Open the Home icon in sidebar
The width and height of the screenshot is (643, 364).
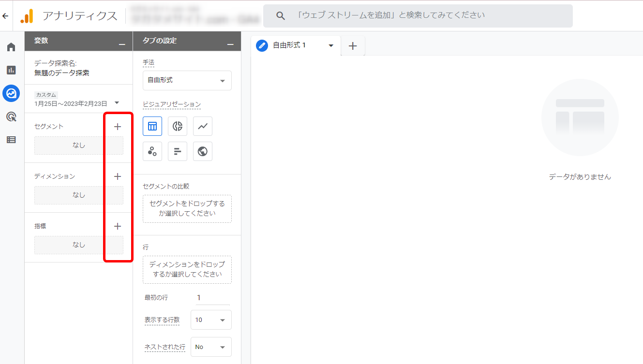point(11,47)
